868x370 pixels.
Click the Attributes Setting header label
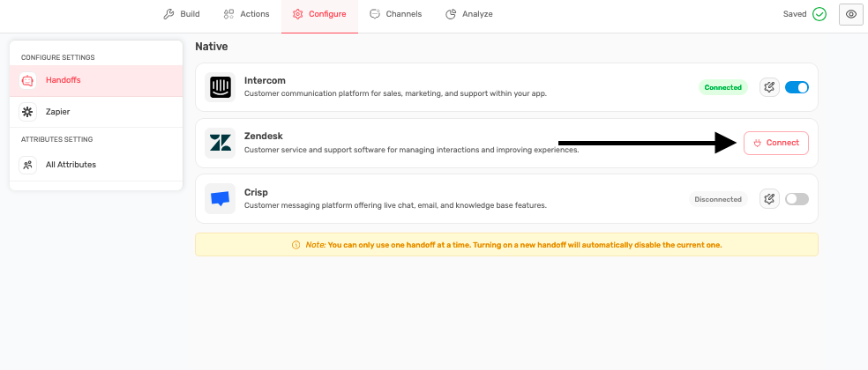tap(57, 139)
